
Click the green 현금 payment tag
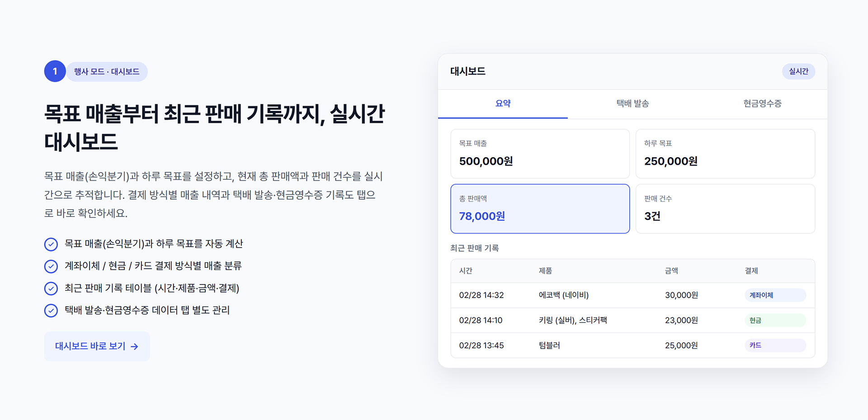click(775, 321)
